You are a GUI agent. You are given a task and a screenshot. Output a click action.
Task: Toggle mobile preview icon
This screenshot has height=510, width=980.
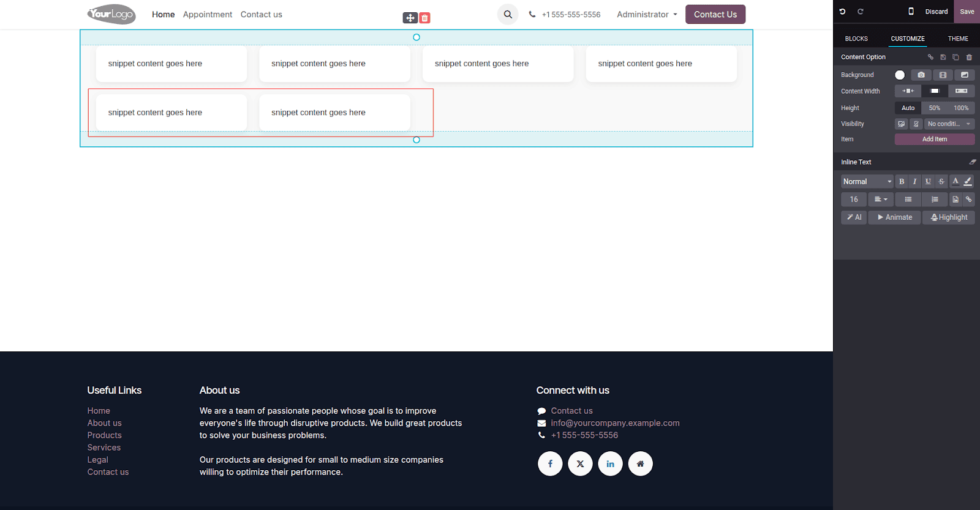coord(911,12)
